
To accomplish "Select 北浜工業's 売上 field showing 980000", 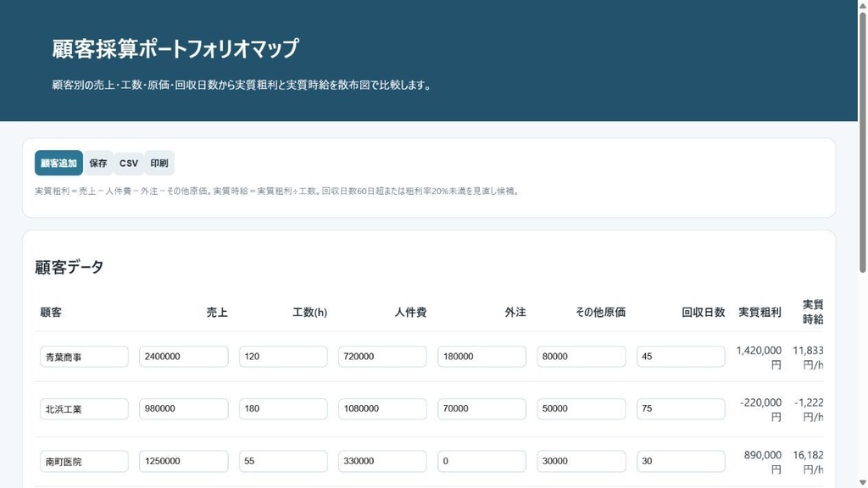I will pos(184,409).
